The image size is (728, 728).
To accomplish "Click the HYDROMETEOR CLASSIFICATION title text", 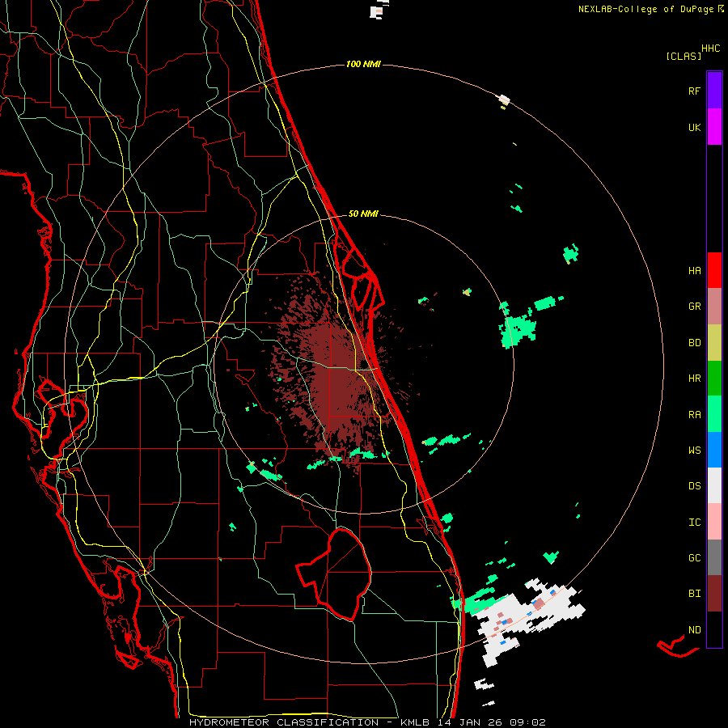I will point(284,722).
